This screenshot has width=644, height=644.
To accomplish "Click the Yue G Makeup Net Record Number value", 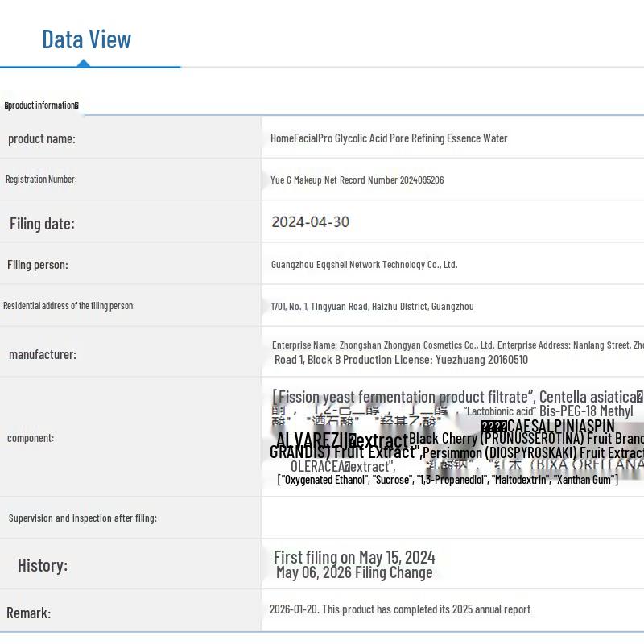I will [357, 180].
